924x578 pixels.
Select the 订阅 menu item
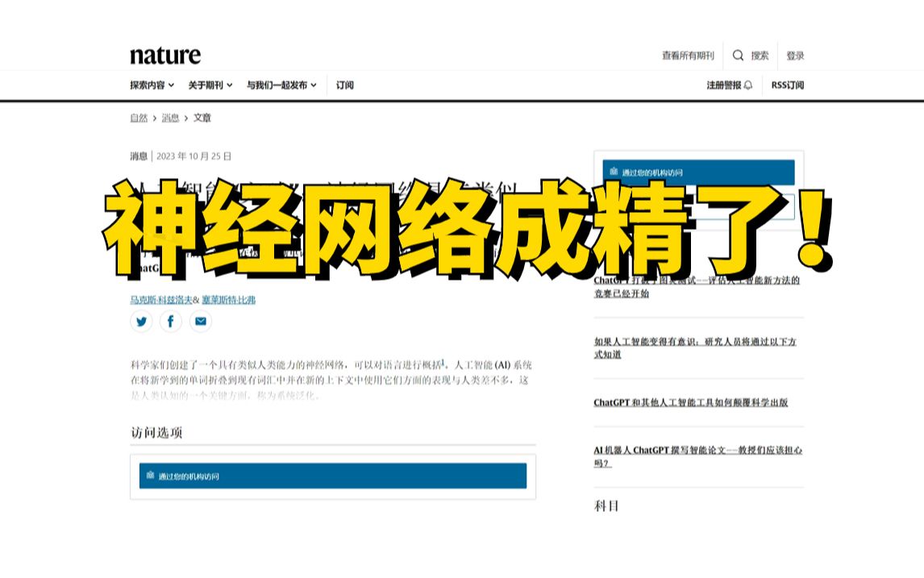click(343, 85)
